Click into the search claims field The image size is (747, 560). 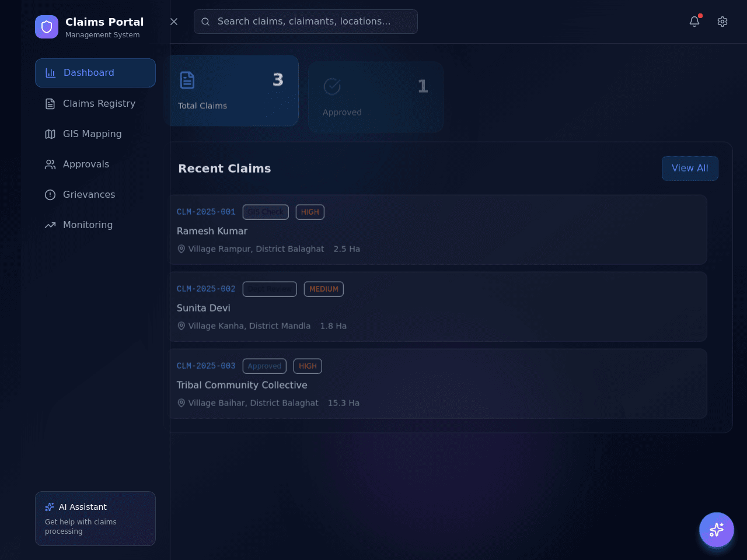pyautogui.click(x=306, y=22)
